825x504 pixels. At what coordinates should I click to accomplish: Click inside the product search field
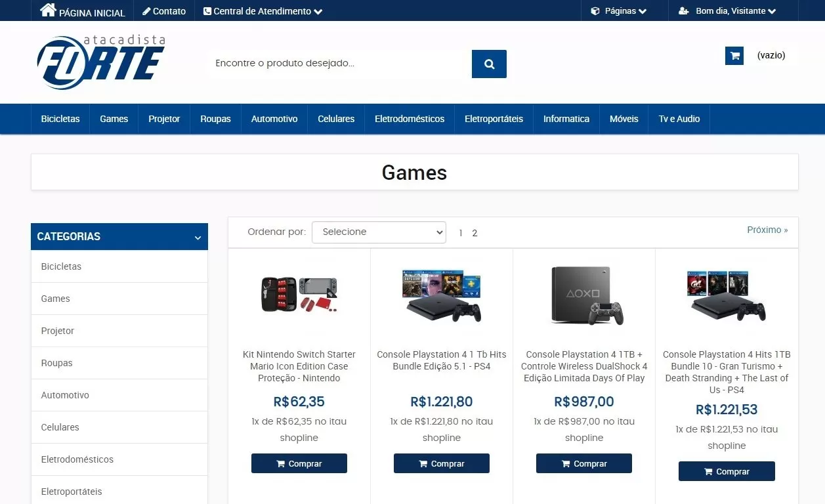340,64
